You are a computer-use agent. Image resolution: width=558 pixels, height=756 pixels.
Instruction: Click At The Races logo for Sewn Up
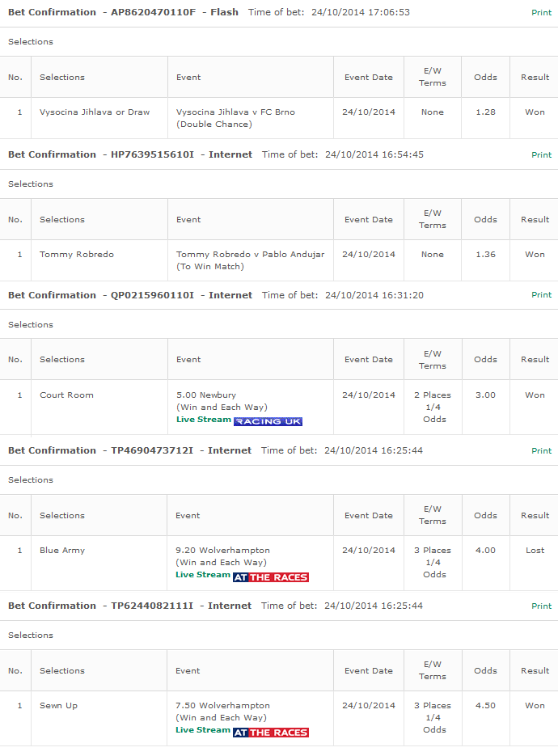271,733
